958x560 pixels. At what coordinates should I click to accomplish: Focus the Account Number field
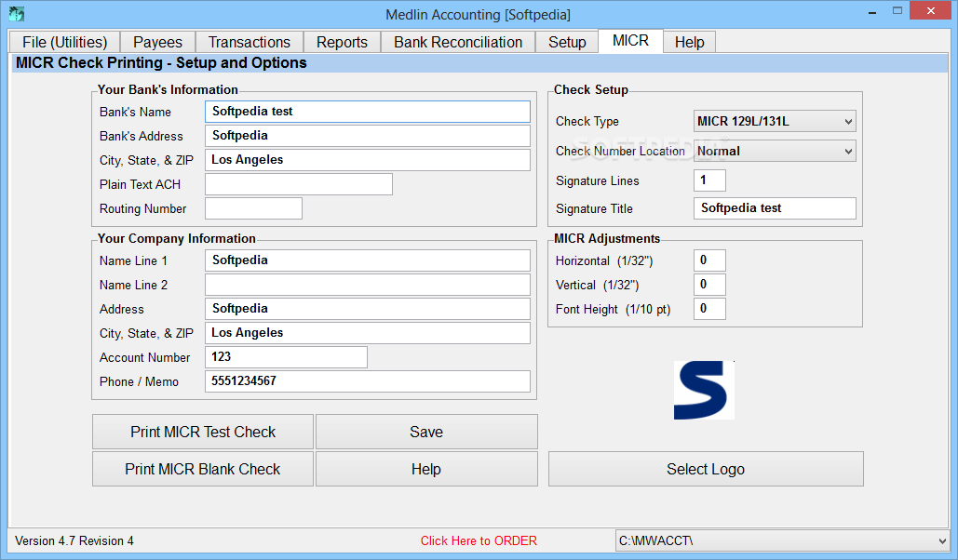click(286, 357)
